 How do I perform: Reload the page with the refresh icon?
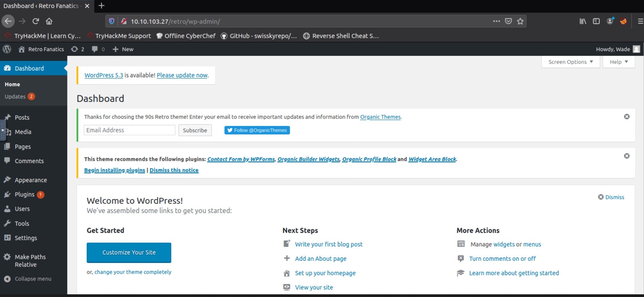[35, 21]
